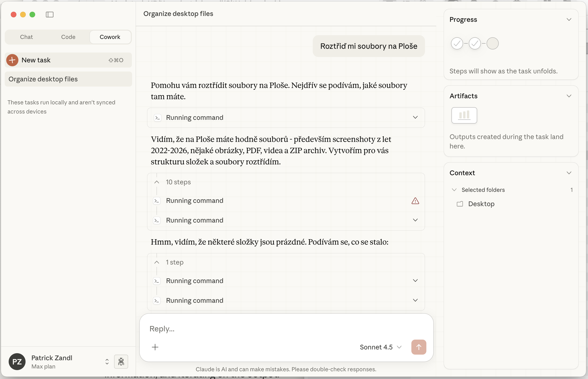Collapse the Progress panel chevron
Viewport: 588px width, 379px height.
coord(569,19)
